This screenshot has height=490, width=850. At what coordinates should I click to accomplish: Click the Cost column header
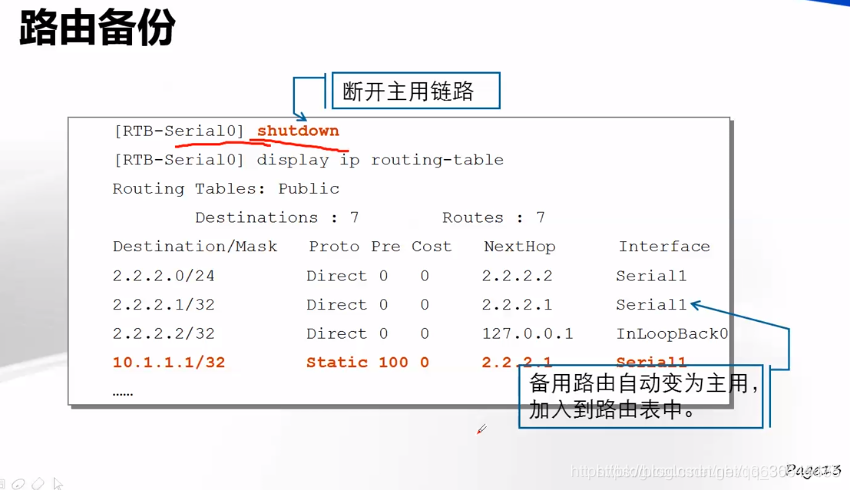[432, 247]
